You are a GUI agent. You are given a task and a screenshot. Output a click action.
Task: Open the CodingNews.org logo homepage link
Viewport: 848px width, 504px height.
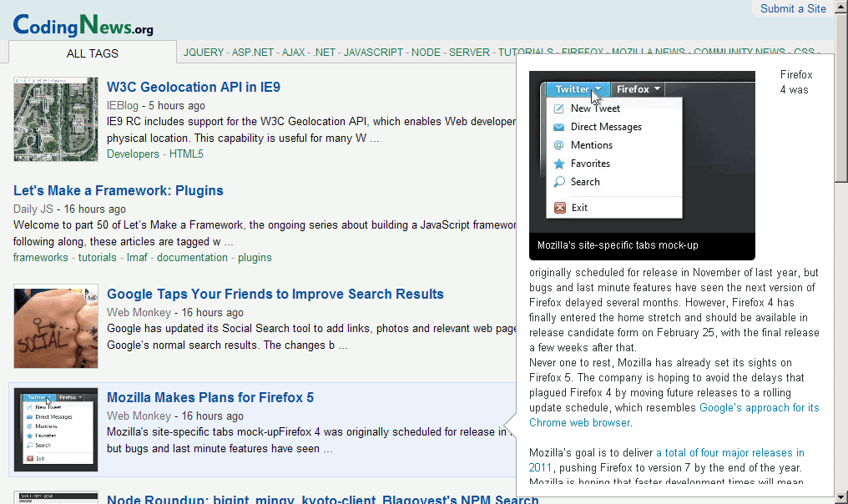click(x=83, y=25)
